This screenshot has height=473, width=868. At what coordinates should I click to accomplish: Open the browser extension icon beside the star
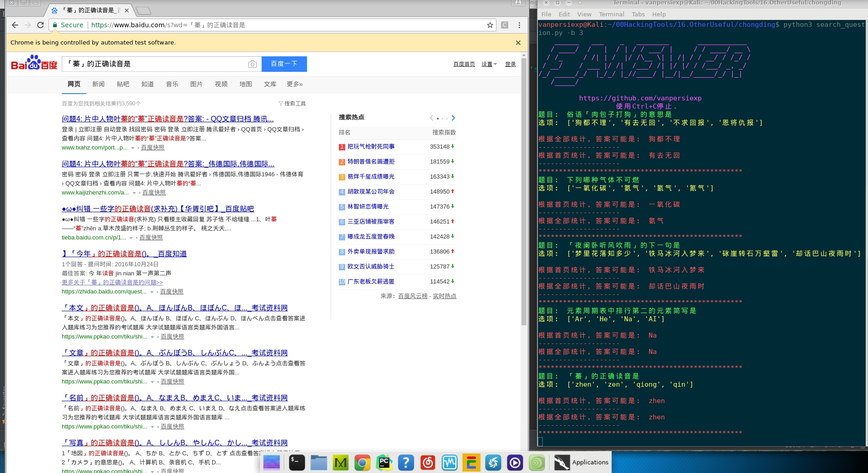(505, 25)
